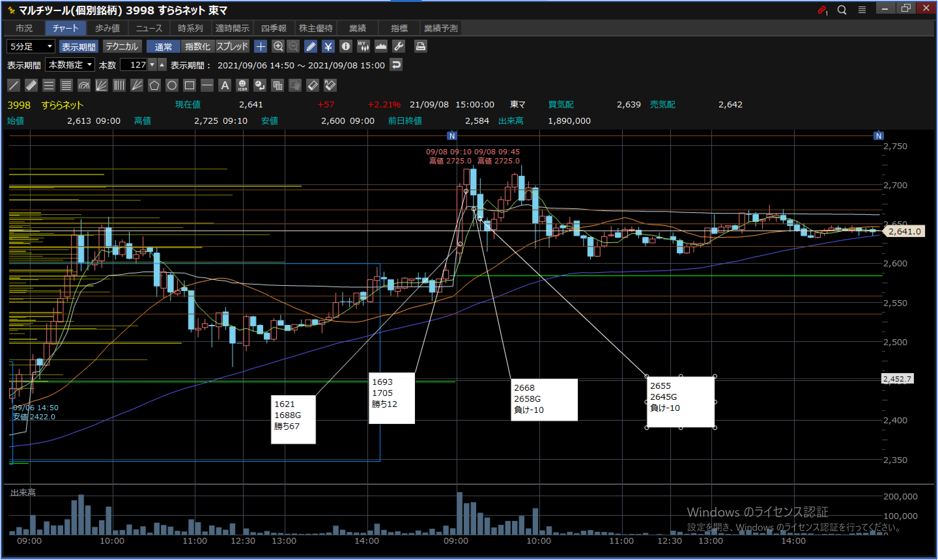Viewport: 938px width, 560px height.
Task: Print the chart with printer icon
Action: coord(420,47)
